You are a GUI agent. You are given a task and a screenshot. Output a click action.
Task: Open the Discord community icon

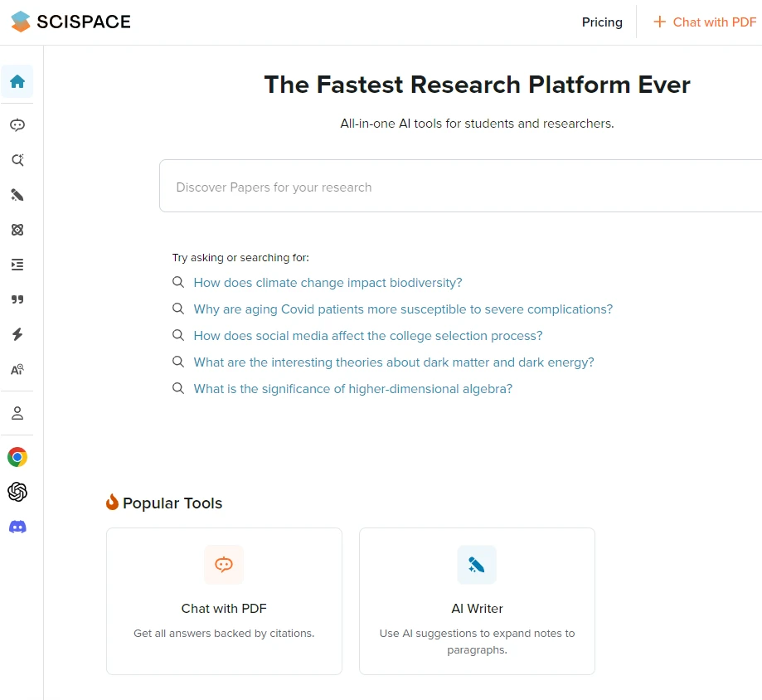click(17, 527)
